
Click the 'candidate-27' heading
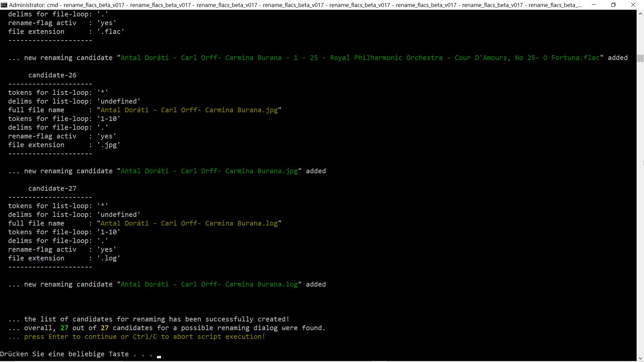coord(52,188)
